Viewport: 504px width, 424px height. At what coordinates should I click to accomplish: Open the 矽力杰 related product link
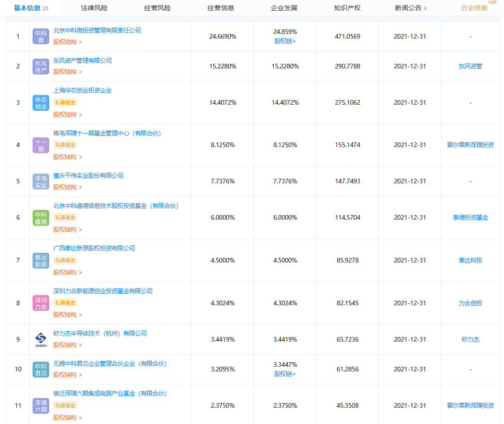pos(470,339)
